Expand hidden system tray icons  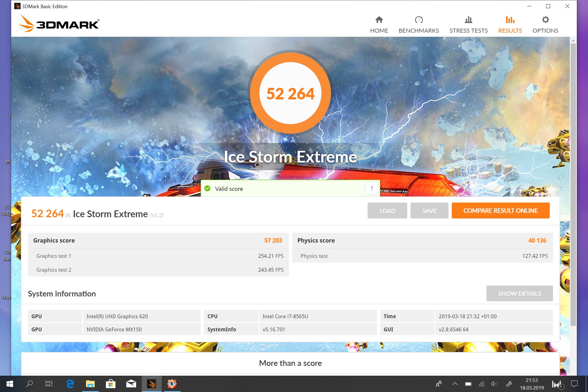[x=455, y=384]
